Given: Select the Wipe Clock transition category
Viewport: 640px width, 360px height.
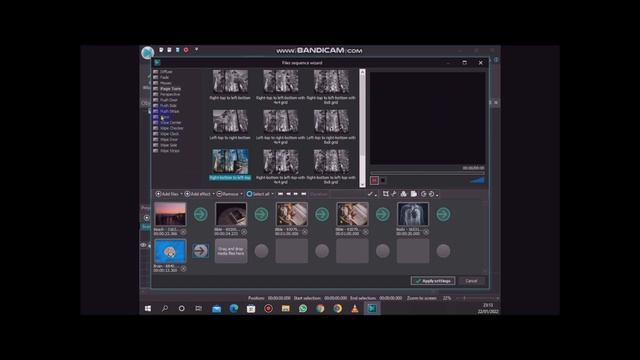Looking at the screenshot, I should (166, 134).
